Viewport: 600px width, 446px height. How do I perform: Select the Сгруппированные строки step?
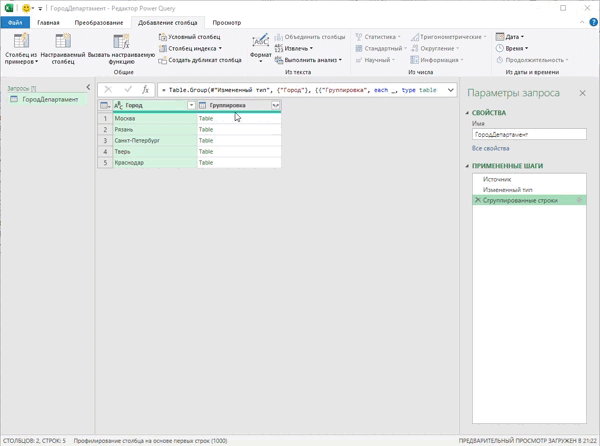tap(529, 200)
